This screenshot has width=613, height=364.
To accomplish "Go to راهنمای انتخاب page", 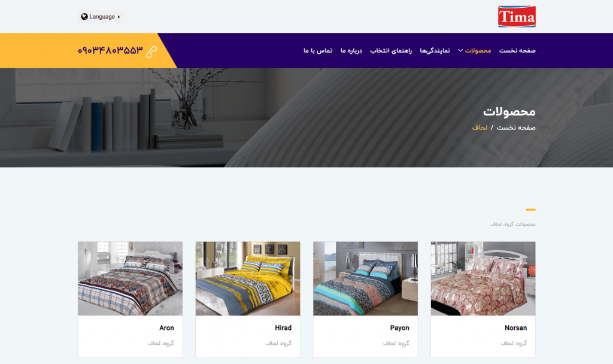I will pyautogui.click(x=391, y=50).
